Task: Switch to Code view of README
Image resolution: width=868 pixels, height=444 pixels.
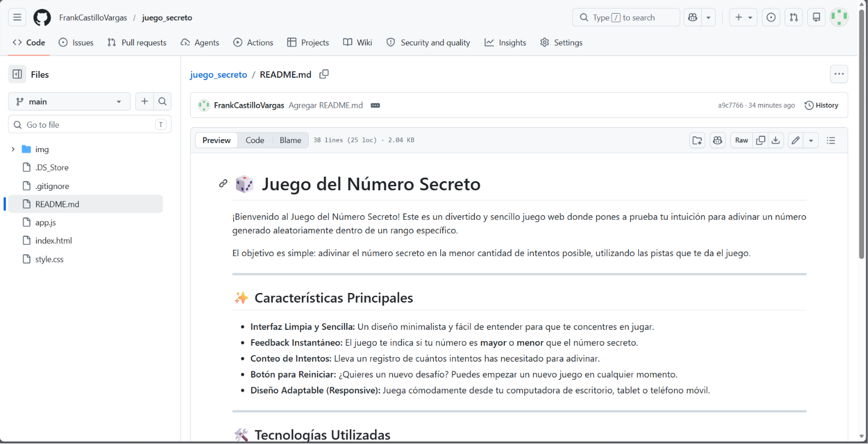Action: (255, 140)
